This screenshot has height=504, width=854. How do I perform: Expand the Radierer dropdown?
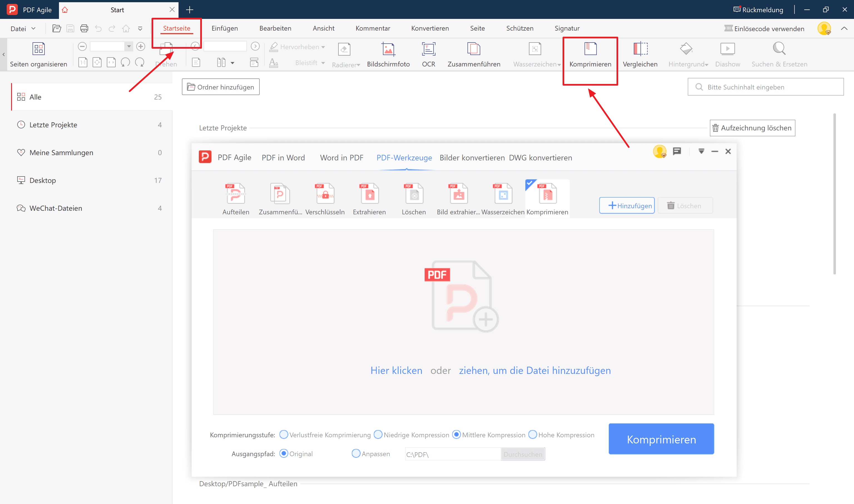click(358, 65)
